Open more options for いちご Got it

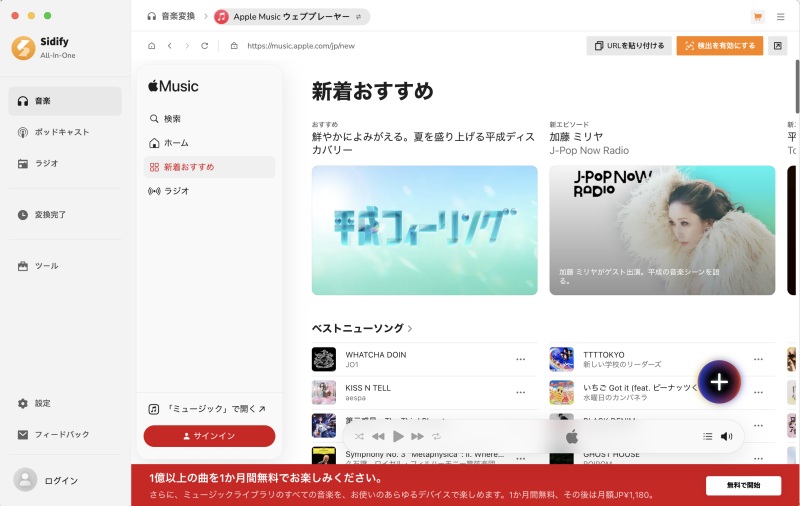[x=758, y=392]
